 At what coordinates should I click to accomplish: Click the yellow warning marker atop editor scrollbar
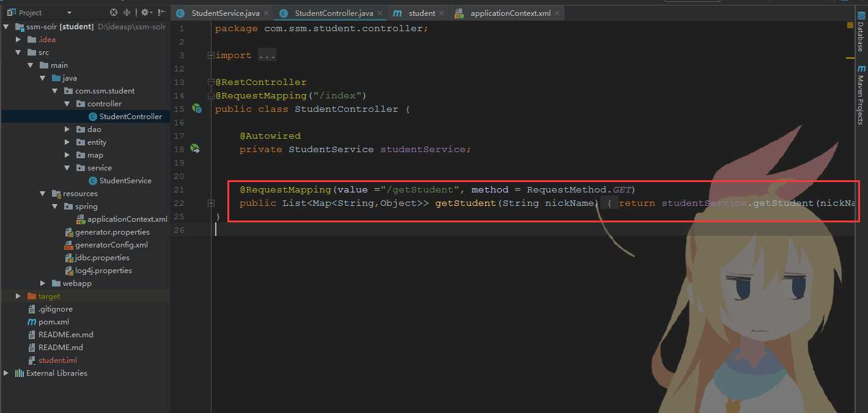tap(850, 25)
